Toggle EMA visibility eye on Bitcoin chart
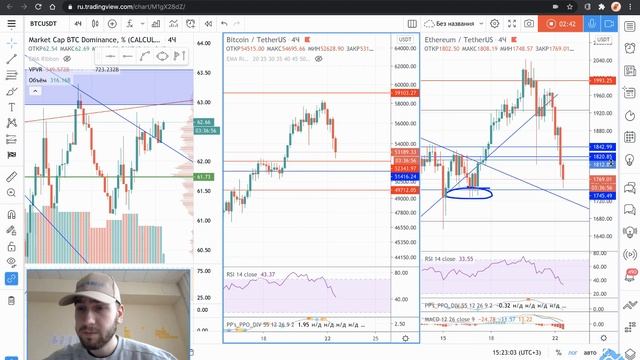Image resolution: width=640 pixels, height=360 pixels. tap(319, 59)
